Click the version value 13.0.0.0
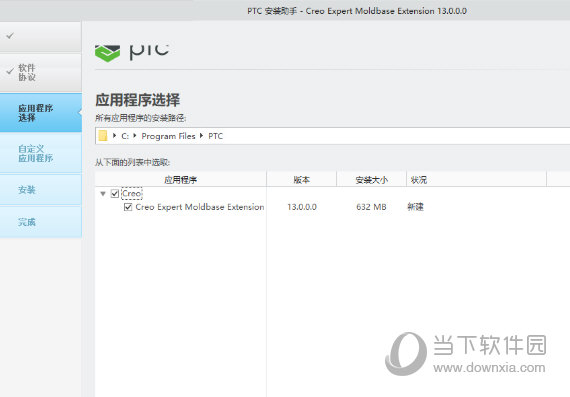The image size is (570, 397). 302,207
